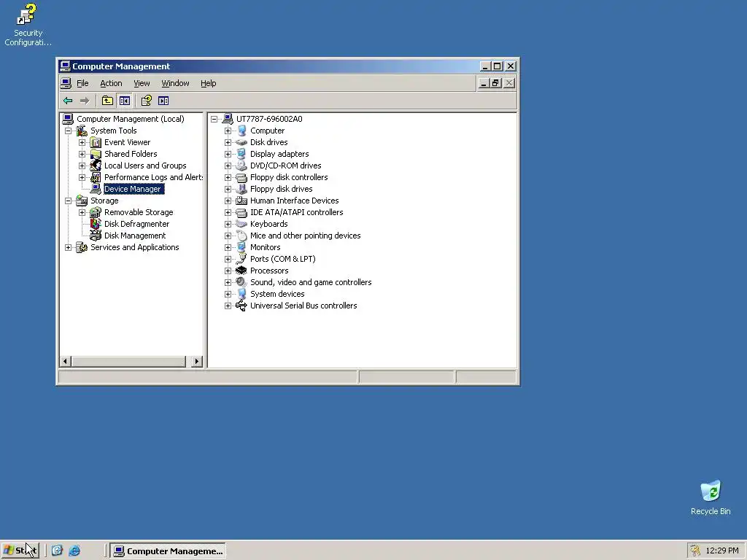Click the Keyboards device icon
This screenshot has width=747, height=560.
point(241,224)
